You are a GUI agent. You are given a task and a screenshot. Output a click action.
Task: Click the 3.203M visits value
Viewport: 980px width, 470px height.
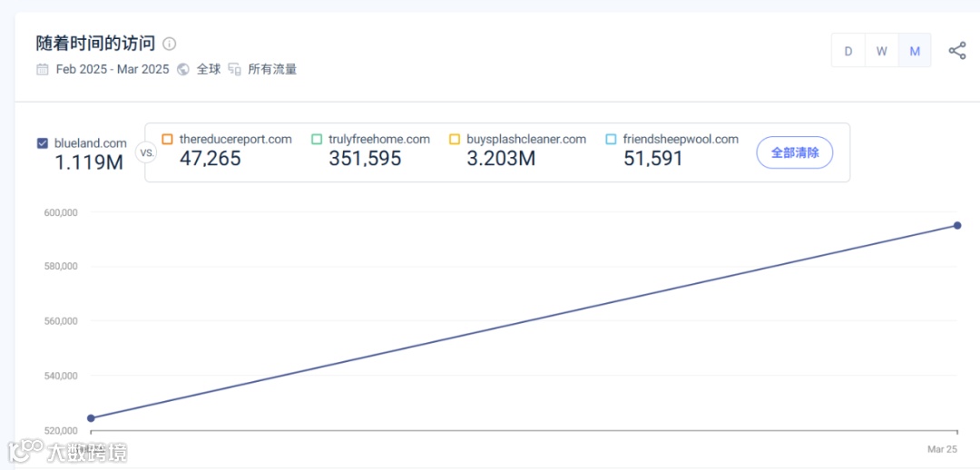pyautogui.click(x=501, y=159)
